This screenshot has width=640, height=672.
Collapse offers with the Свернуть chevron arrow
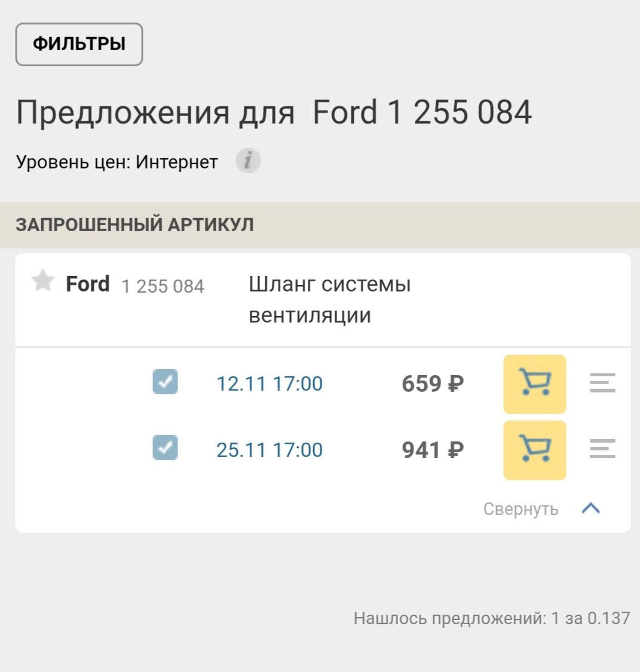click(x=591, y=508)
